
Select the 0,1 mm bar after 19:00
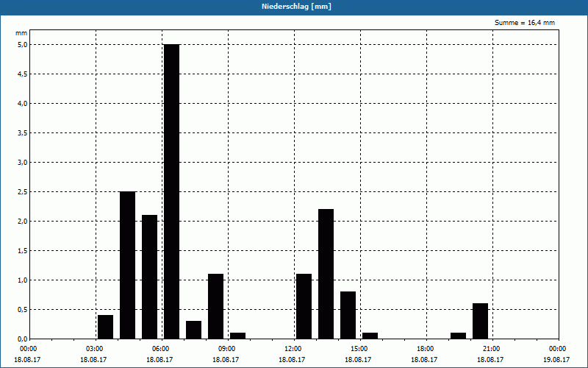click(x=458, y=336)
